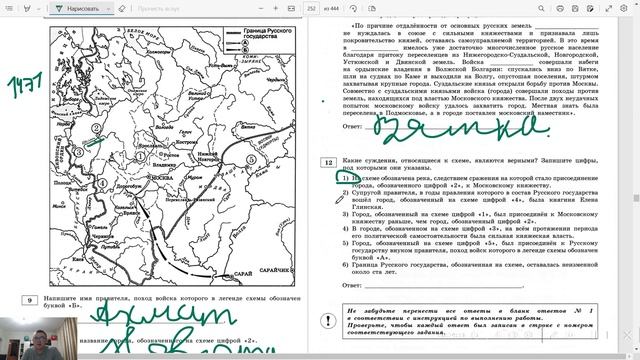The width and height of the screenshot is (640, 360).
Task: Save the PDF document
Action: [x=575, y=8]
